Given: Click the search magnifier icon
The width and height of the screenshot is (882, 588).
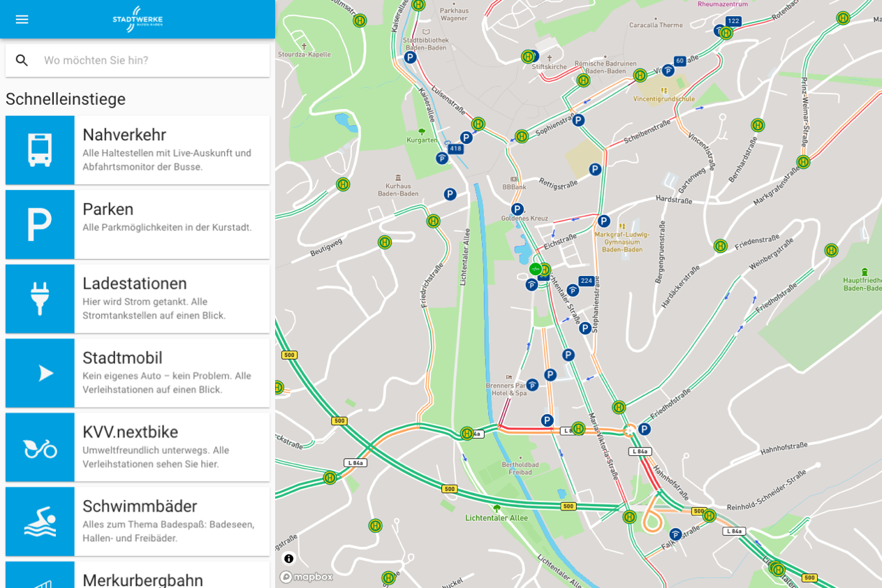Looking at the screenshot, I should pyautogui.click(x=22, y=60).
